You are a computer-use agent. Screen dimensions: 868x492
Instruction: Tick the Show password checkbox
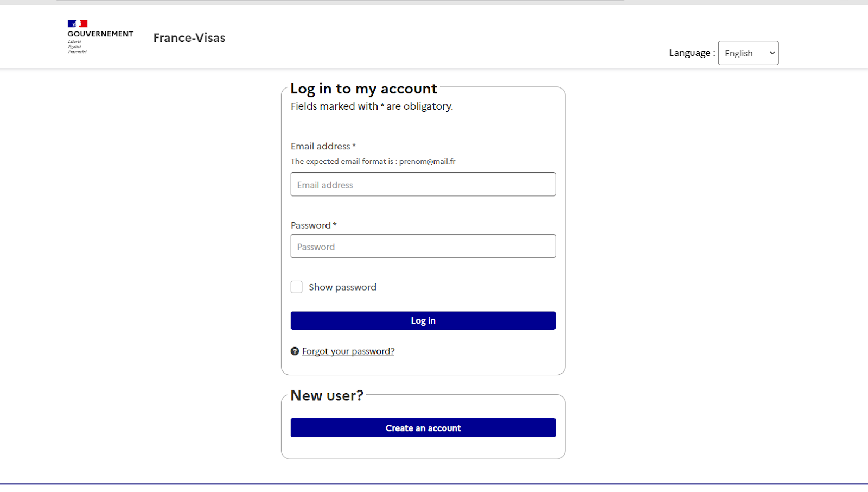click(x=297, y=287)
